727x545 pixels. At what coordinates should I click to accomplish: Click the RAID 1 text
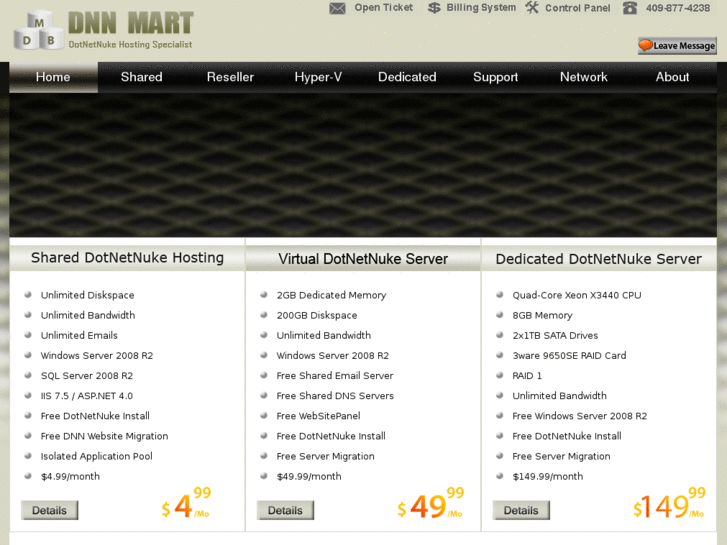(527, 376)
